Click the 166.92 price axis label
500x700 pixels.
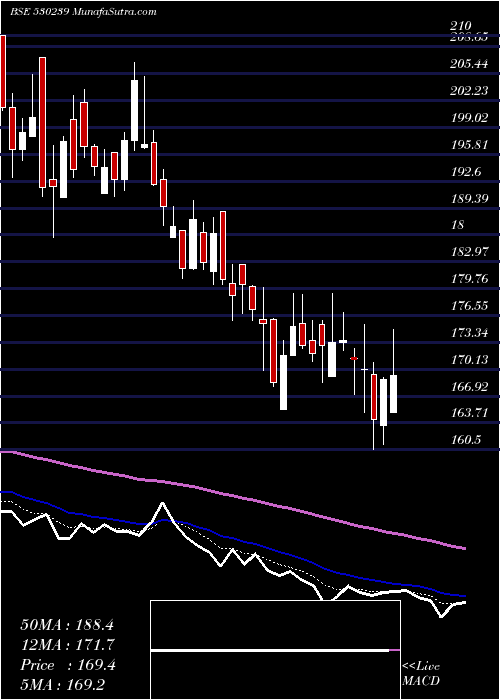click(x=469, y=386)
